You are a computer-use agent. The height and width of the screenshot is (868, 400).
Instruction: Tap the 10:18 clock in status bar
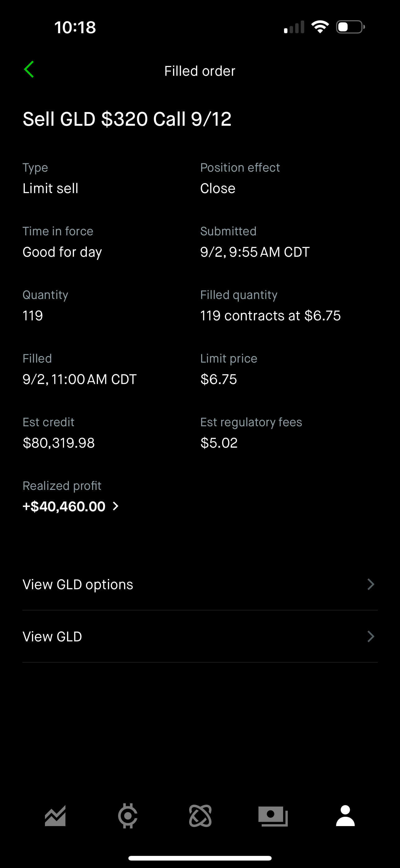(x=75, y=27)
